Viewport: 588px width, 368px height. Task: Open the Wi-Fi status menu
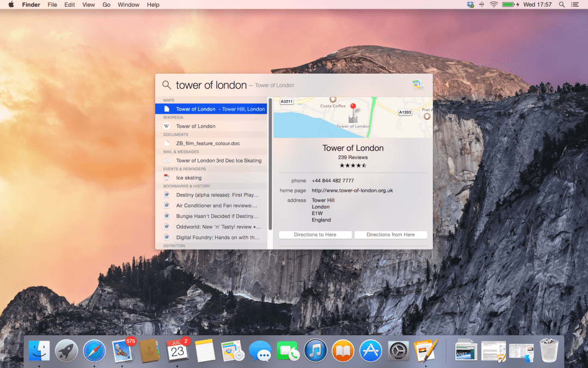494,4
